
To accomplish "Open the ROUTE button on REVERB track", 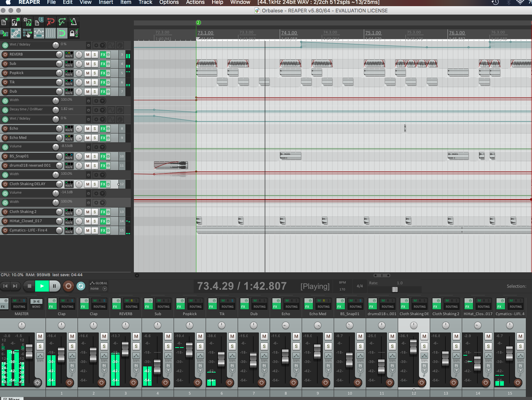I will [69, 54].
